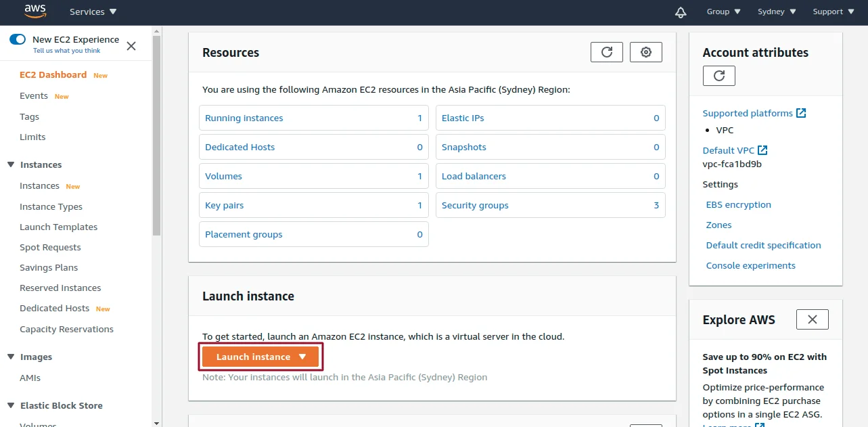Image resolution: width=868 pixels, height=427 pixels.
Task: Open Launch Templates in sidebar
Action: click(58, 227)
